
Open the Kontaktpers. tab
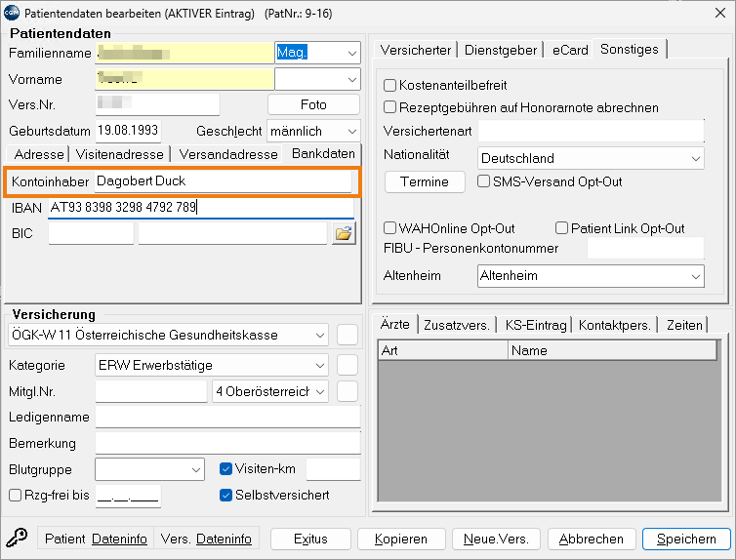pyautogui.click(x=614, y=325)
